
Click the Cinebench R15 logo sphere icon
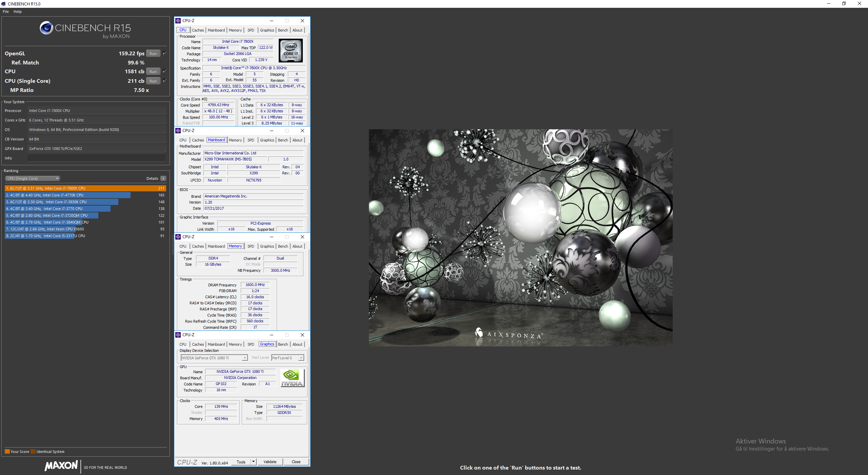tap(46, 28)
